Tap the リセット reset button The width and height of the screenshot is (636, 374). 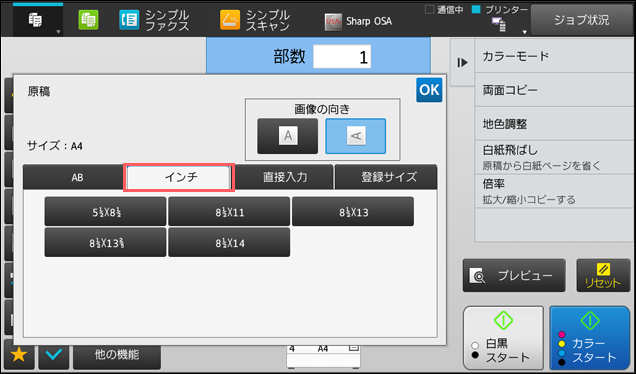(x=603, y=276)
